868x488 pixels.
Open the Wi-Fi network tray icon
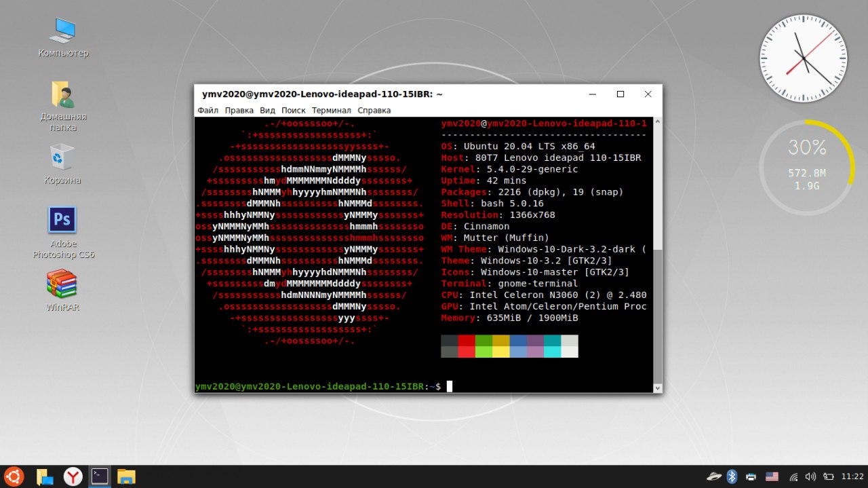(794, 476)
